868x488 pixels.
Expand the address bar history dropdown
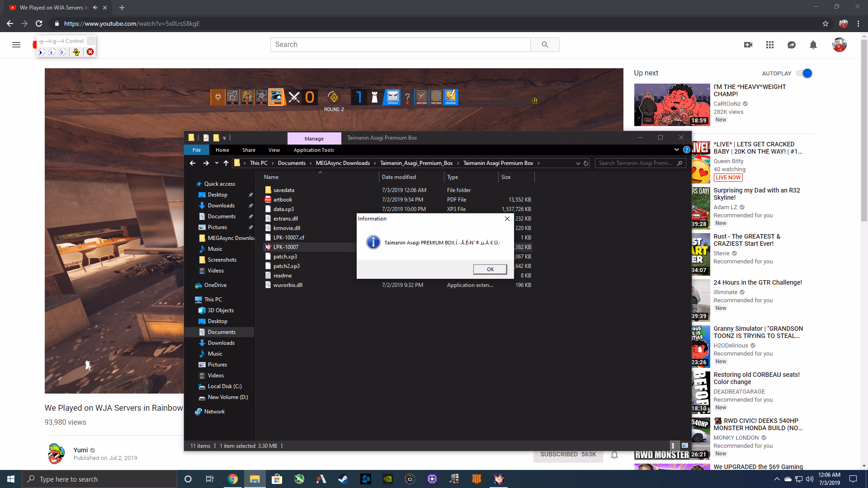pyautogui.click(x=578, y=163)
